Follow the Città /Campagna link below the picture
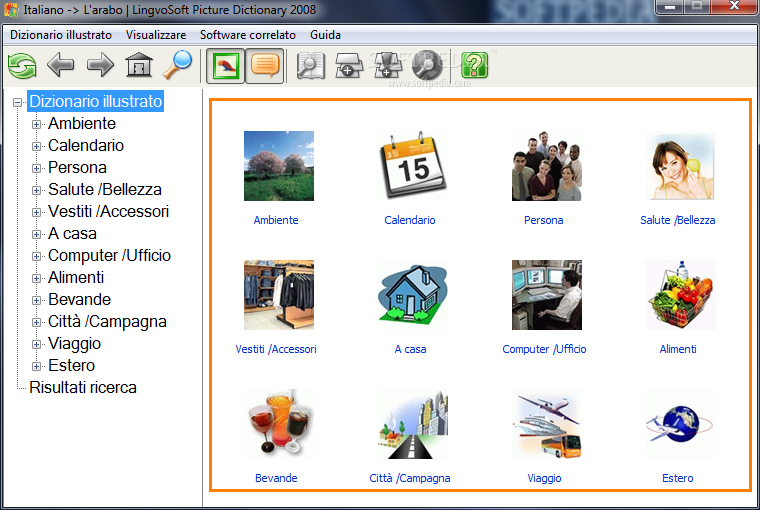Image resolution: width=760 pixels, height=510 pixels. [410, 478]
